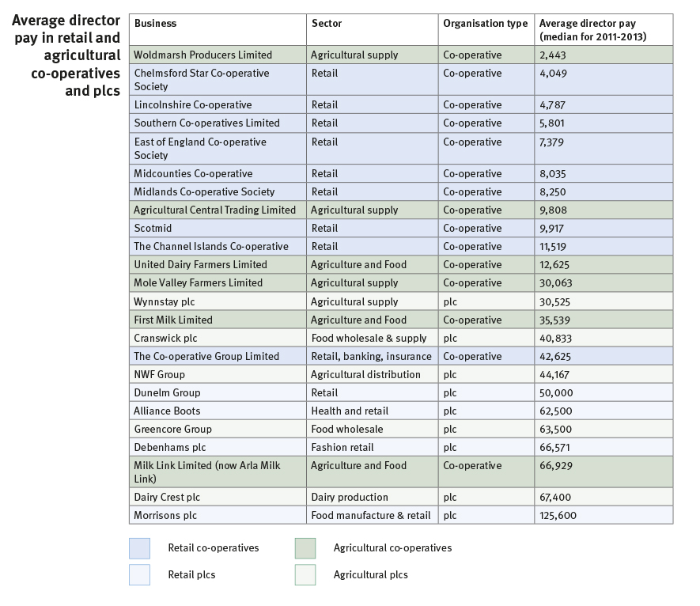Click the Business column header
Image resolution: width=700 pixels, height=606 pixels.
155,24
